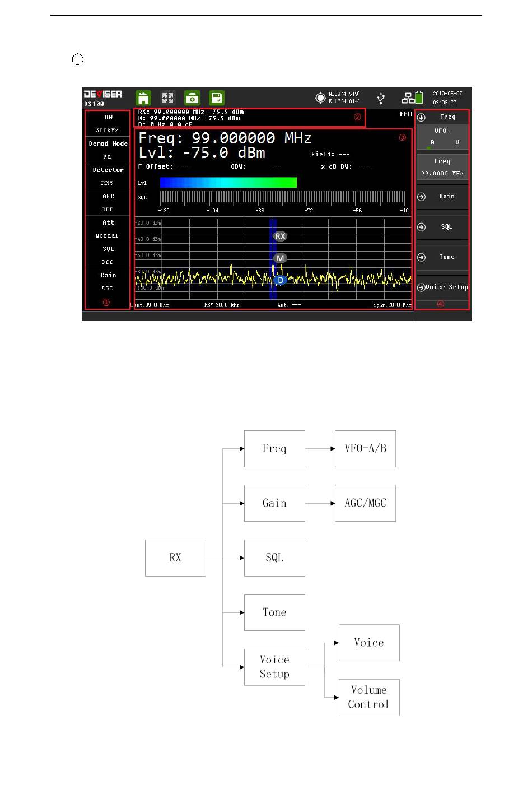Screen dimensions: 532x789
Task: Expand right-side SQL submenu arrow icon
Action: 422,227
